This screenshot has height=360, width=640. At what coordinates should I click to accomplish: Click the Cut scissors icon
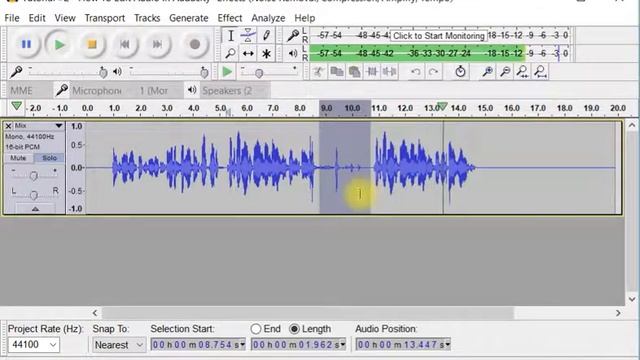(x=318, y=72)
